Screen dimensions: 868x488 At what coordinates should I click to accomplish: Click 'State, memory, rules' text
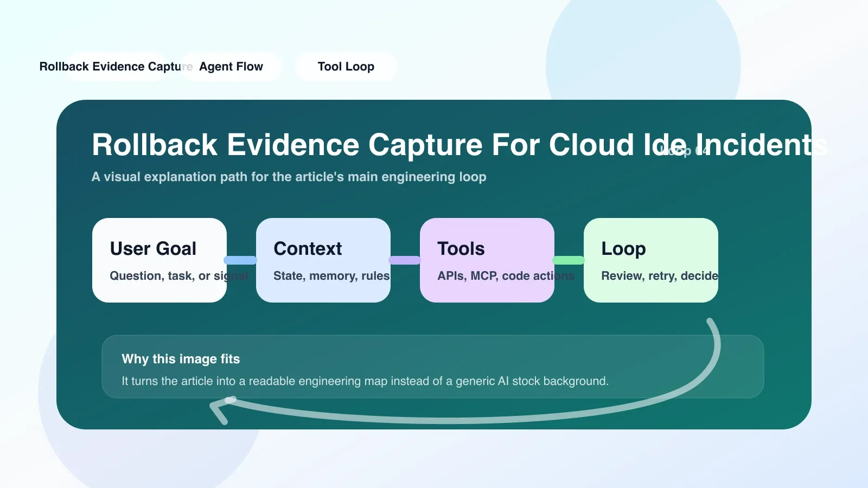tap(331, 276)
